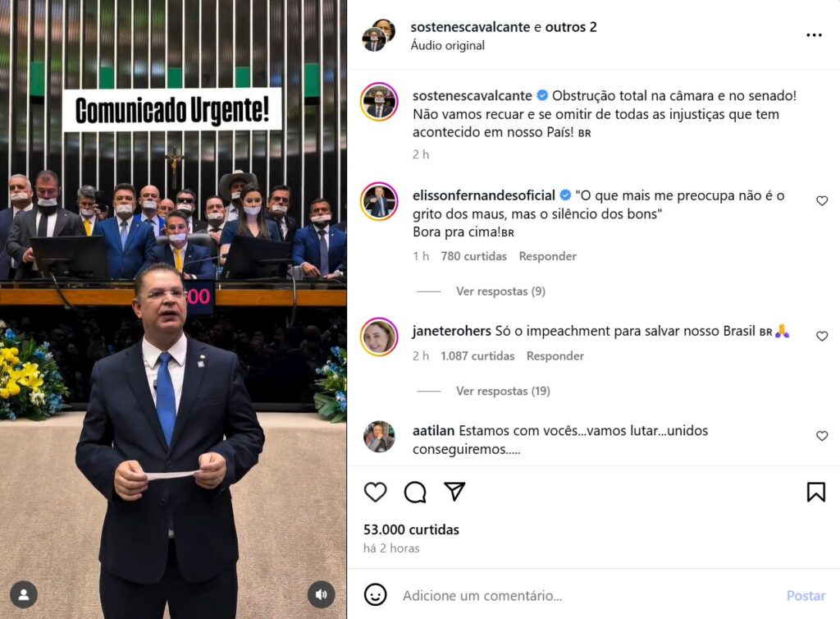
Task: Mute the video audio with speaker icon
Action: (x=322, y=594)
